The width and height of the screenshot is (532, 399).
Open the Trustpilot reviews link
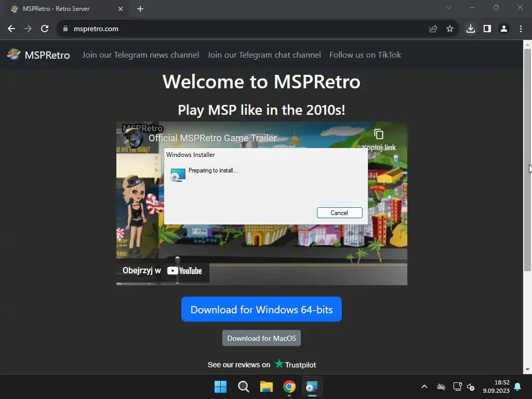click(262, 365)
